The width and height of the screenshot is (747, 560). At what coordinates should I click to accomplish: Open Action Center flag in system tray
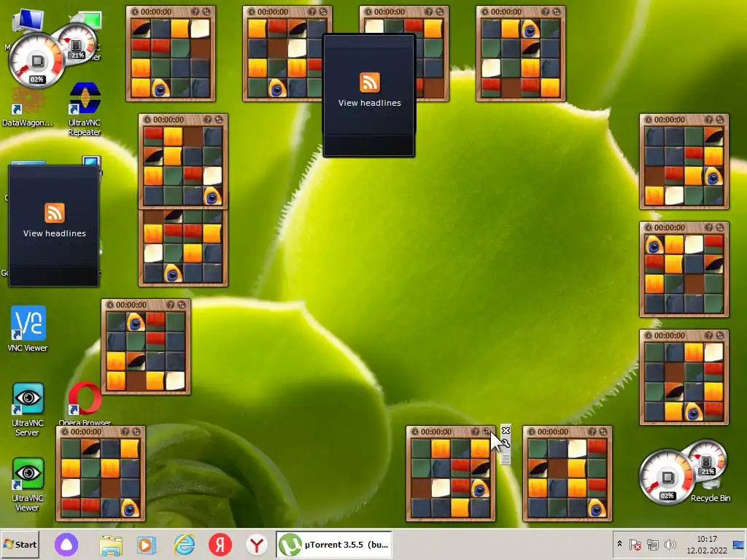coord(635,544)
